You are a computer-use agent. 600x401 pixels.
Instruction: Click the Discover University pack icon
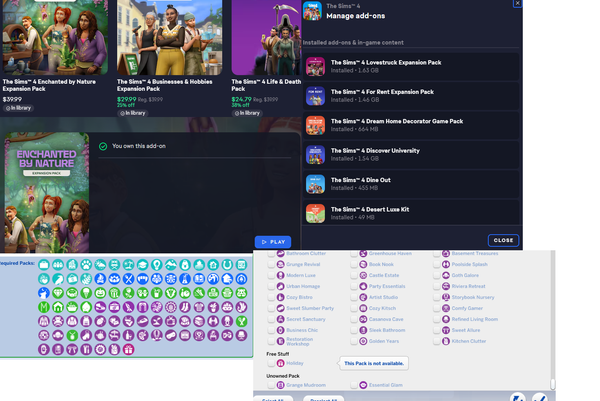pos(315,155)
